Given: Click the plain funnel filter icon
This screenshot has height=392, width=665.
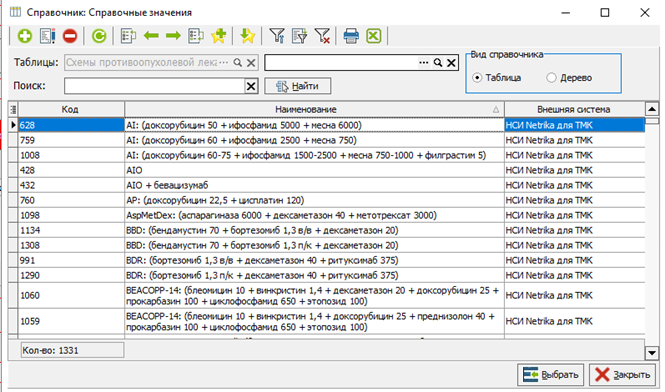Looking at the screenshot, I should (x=277, y=36).
